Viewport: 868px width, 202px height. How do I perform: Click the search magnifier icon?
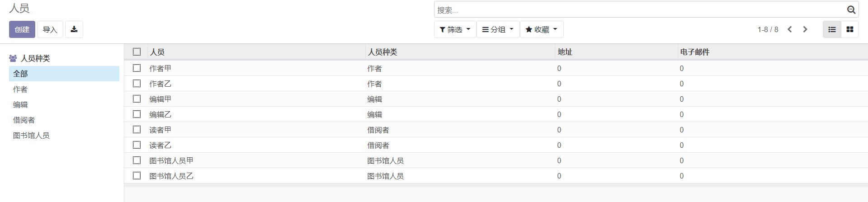click(x=851, y=9)
